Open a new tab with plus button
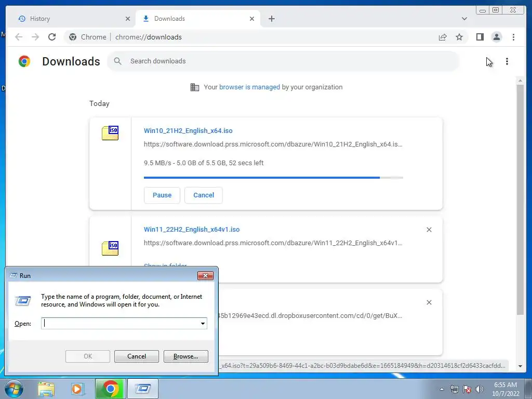Viewport: 532px width, 399px height. pyautogui.click(x=271, y=19)
